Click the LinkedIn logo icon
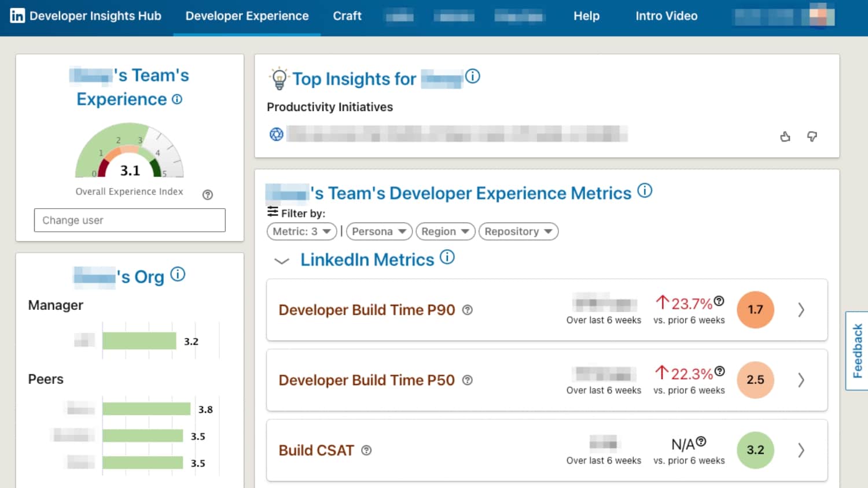The width and height of the screenshot is (868, 488). [x=17, y=16]
